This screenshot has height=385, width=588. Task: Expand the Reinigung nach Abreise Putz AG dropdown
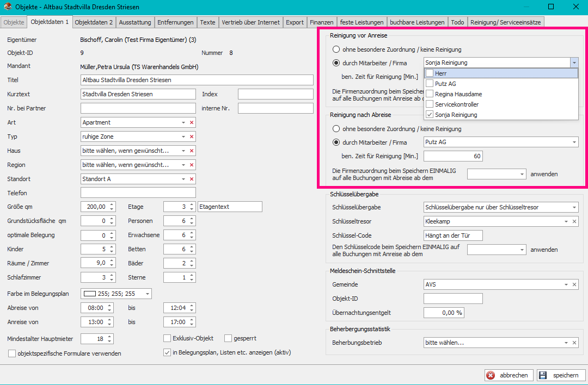[574, 142]
